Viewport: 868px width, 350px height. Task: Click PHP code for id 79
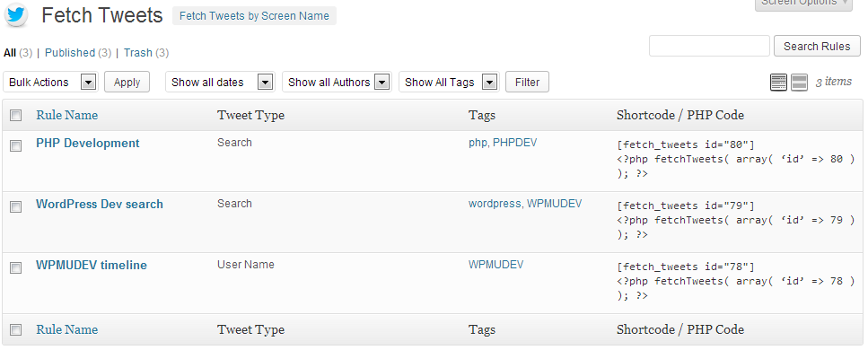click(736, 227)
